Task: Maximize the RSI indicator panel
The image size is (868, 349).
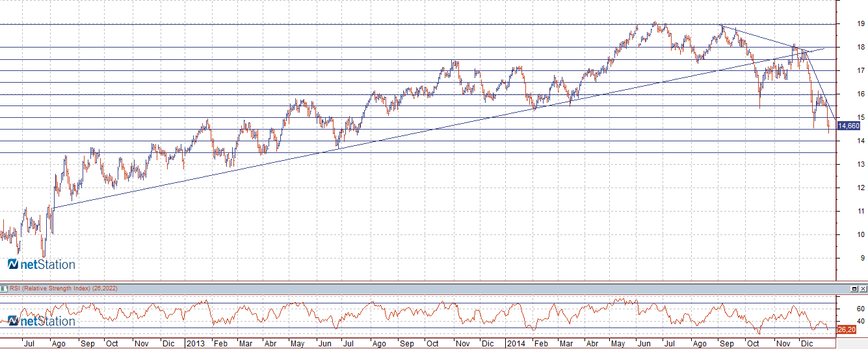Action: point(854,288)
